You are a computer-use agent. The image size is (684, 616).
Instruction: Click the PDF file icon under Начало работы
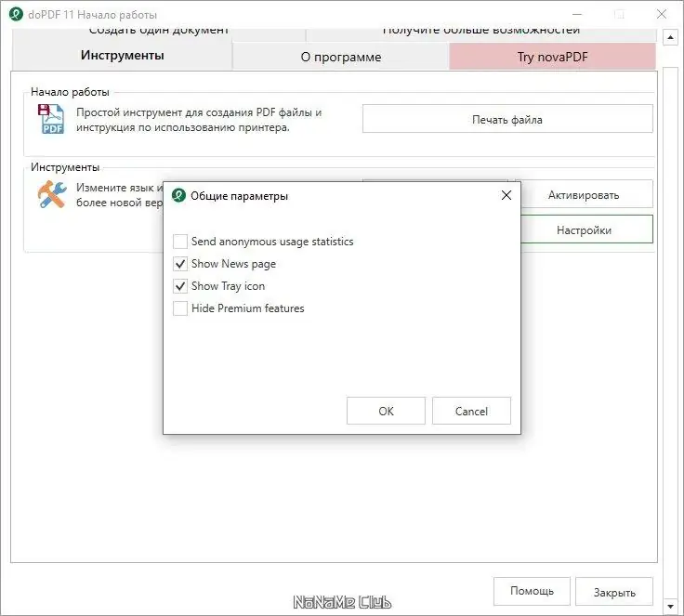[x=51, y=120]
